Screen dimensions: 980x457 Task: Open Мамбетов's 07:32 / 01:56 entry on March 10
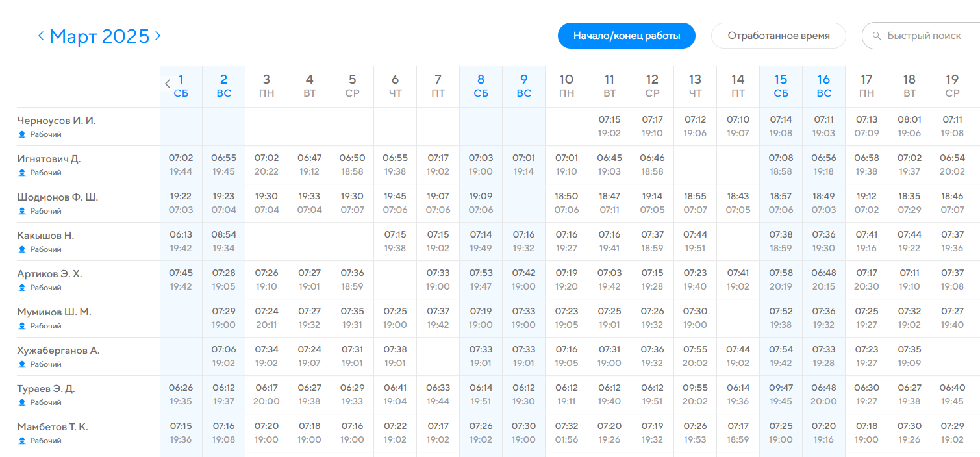click(x=566, y=433)
